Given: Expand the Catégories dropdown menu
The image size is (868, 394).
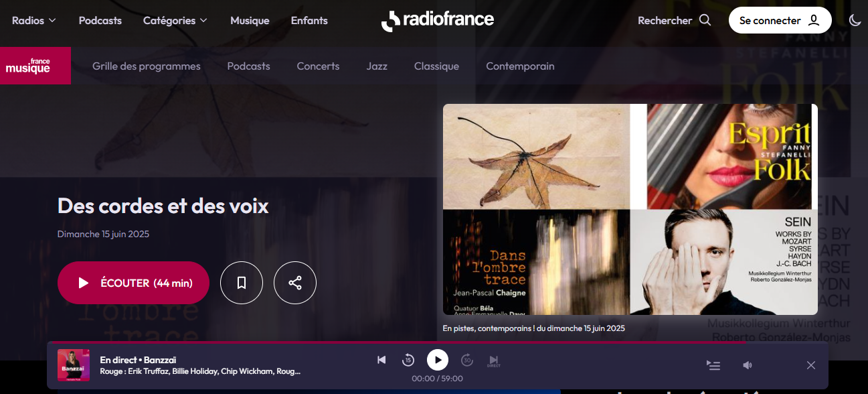Looking at the screenshot, I should point(175,20).
